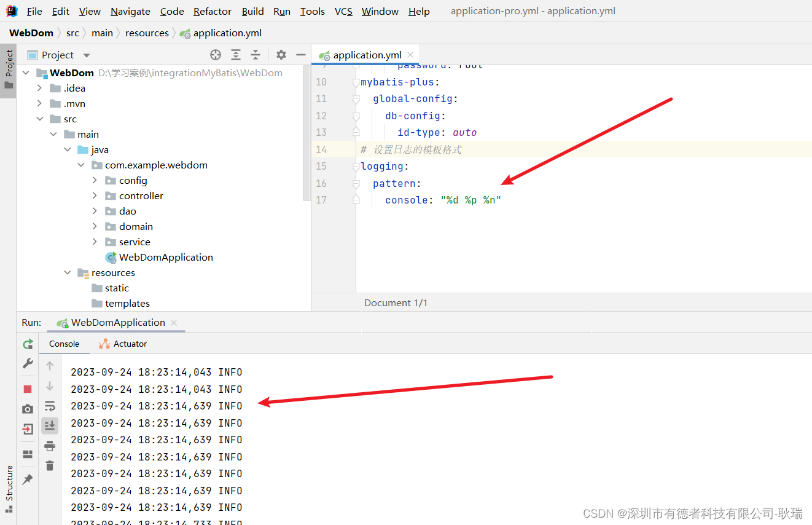Stop the running application red square
812x525 pixels.
(x=28, y=389)
